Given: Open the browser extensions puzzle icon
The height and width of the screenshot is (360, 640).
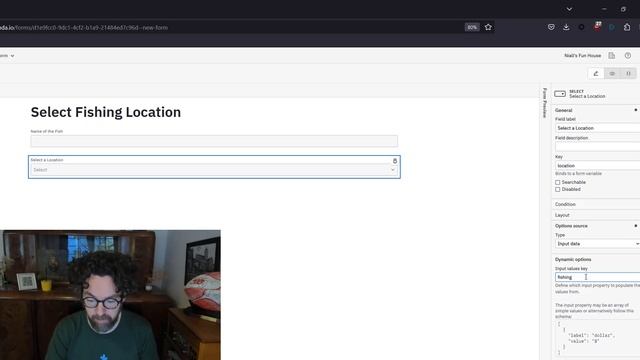Looking at the screenshot, I should [627, 27].
